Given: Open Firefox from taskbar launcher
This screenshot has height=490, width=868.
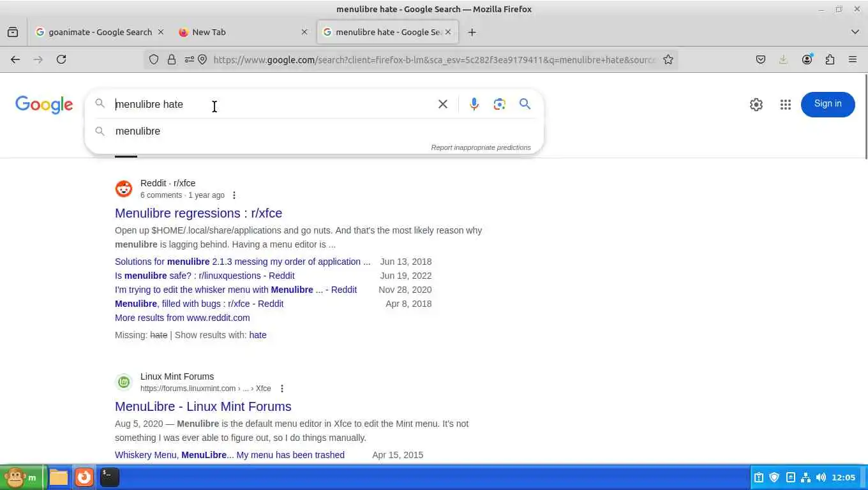Looking at the screenshot, I should click(84, 477).
